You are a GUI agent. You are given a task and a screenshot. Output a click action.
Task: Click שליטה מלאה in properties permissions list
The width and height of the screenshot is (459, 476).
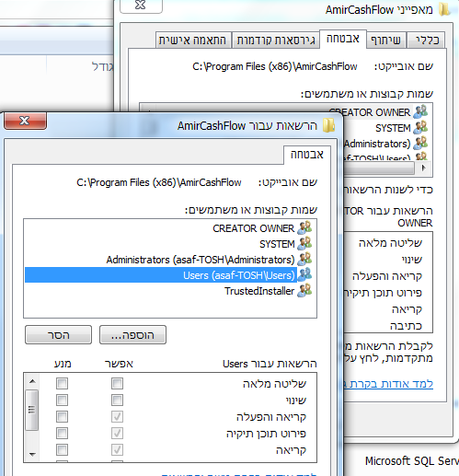tap(390, 243)
